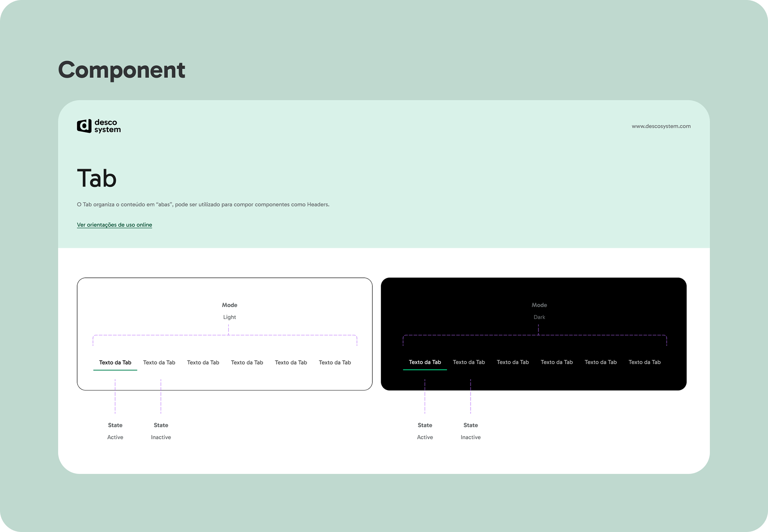The height and width of the screenshot is (532, 768).
Task: Click the 'desco system' wordmark text
Action: (x=107, y=126)
